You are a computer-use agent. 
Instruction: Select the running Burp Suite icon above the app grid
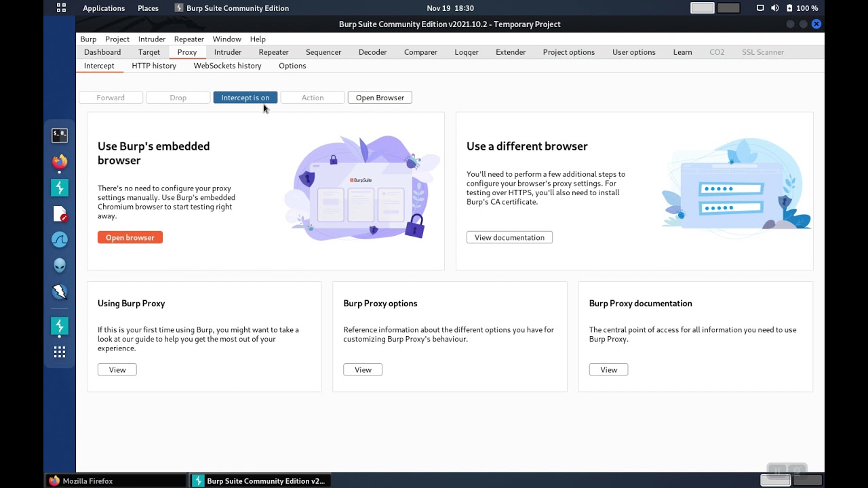pyautogui.click(x=60, y=326)
